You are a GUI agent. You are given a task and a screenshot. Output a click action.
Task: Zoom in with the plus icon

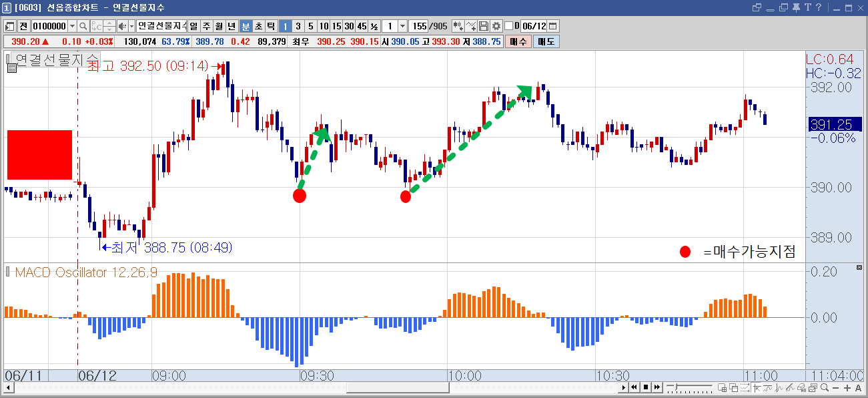coord(847,388)
